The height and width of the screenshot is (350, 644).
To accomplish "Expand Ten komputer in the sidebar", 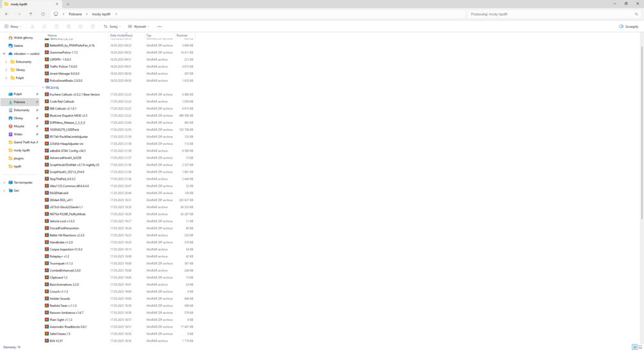I will [x=4, y=182].
